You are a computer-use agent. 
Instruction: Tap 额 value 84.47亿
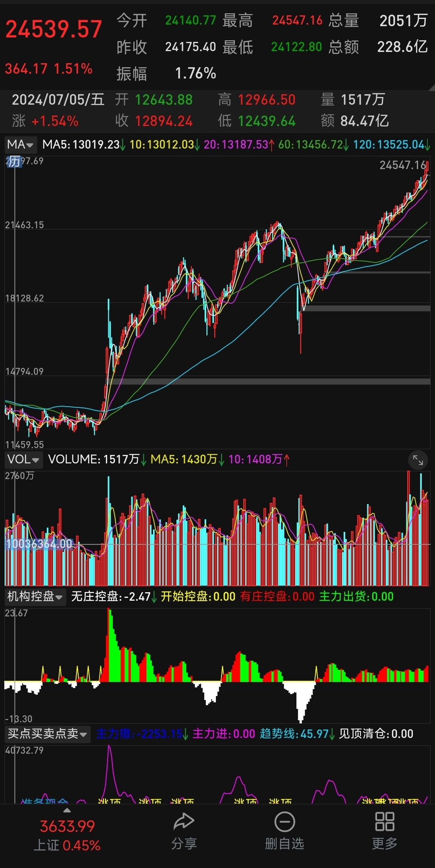(x=365, y=121)
